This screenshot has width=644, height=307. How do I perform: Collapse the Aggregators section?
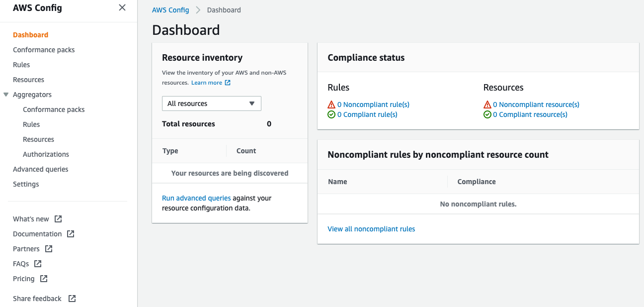6,95
